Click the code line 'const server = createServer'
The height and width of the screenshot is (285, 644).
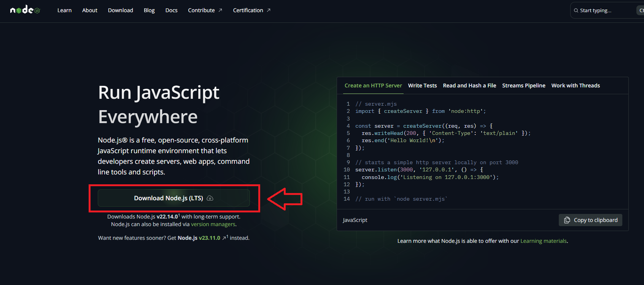tap(424, 126)
